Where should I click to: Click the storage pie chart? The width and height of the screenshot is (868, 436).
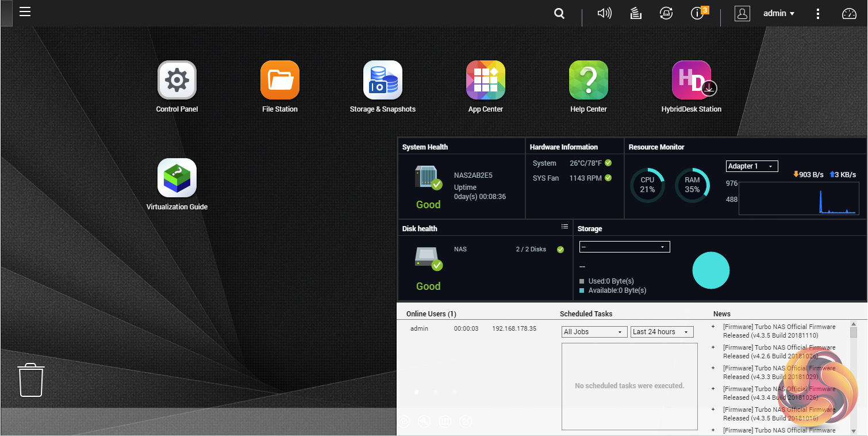711,270
